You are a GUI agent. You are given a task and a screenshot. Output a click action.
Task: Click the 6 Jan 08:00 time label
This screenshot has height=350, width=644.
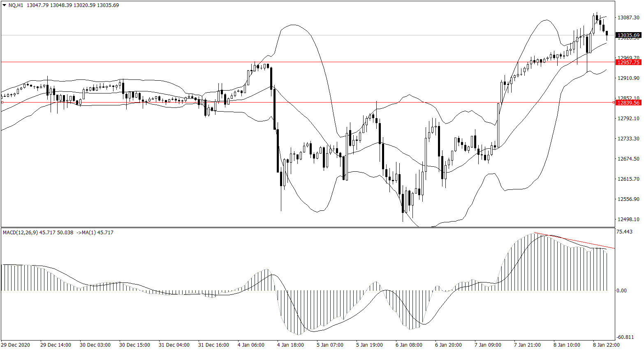click(409, 345)
